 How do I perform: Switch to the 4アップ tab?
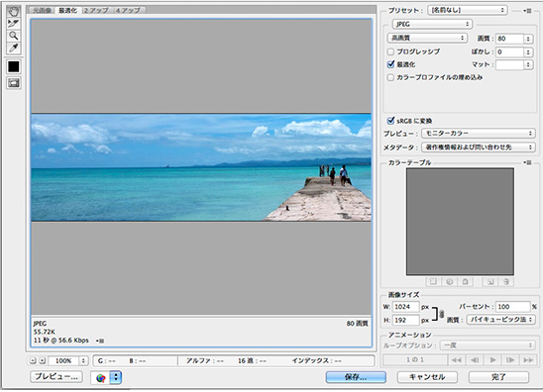pos(128,10)
